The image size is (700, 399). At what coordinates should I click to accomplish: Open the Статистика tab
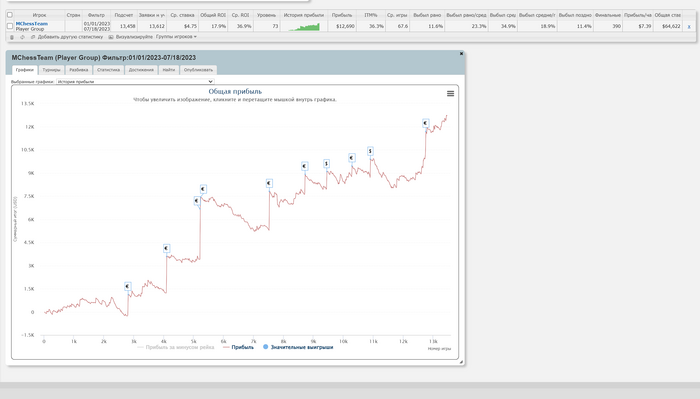108,70
